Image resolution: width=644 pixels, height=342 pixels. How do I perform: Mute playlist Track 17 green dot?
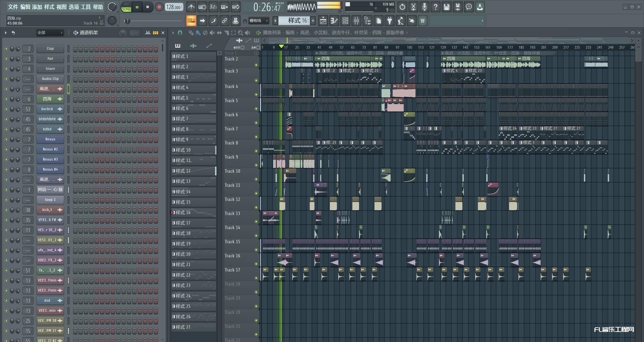click(x=256, y=278)
